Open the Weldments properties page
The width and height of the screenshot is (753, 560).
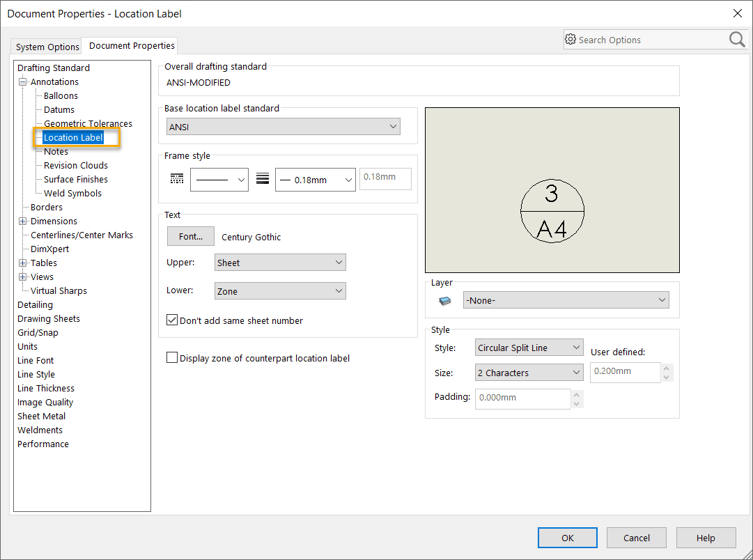(40, 430)
